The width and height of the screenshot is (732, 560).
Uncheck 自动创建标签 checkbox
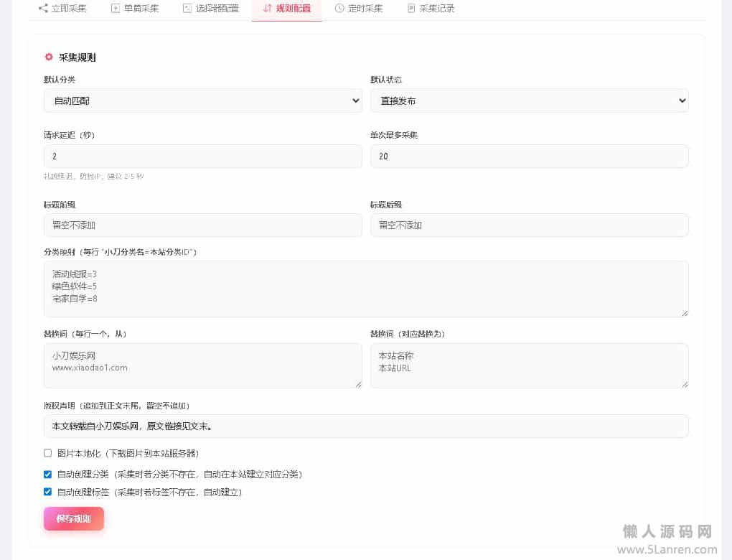(47, 492)
